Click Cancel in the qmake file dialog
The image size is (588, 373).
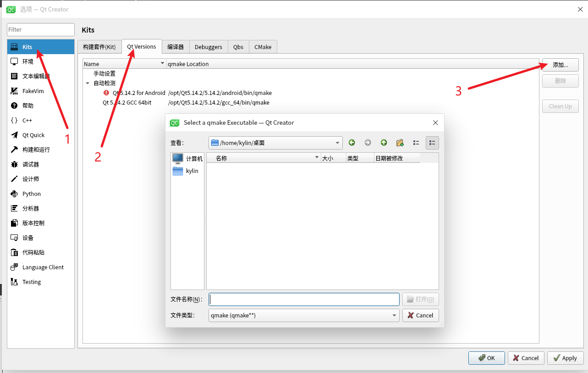pyautogui.click(x=421, y=315)
